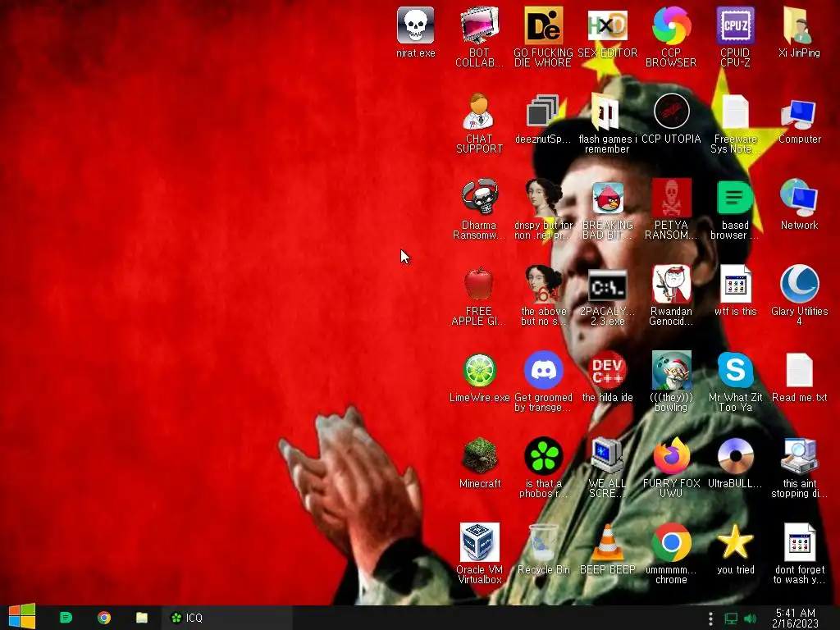Open the Windows Start menu
Viewport: 840px width, 630px height.
pos(22,617)
